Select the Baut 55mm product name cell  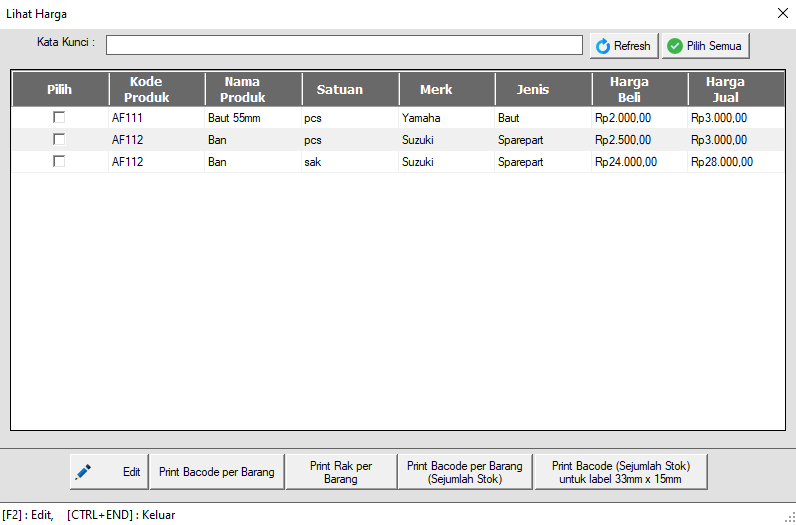[253, 118]
